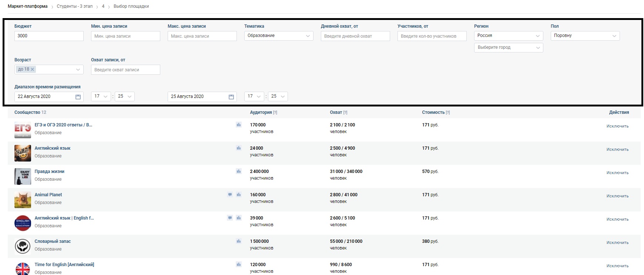Open the Пол dropdown showing Поровну

[585, 36]
